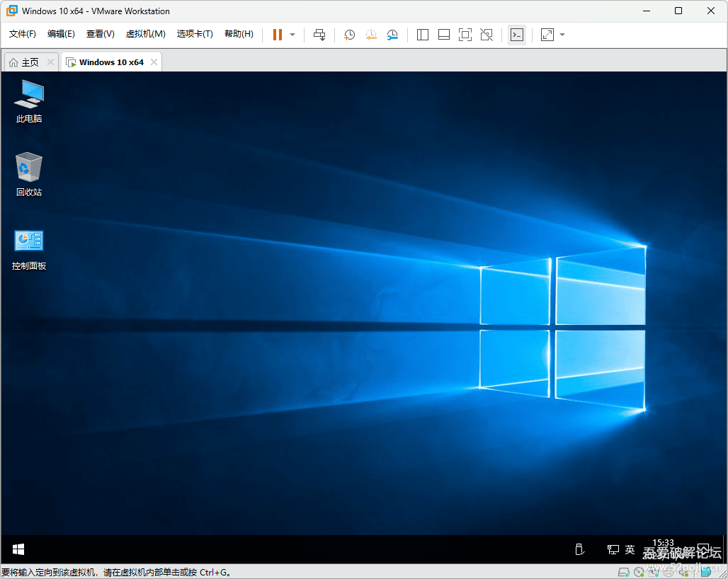Minimize the VMware Workstation window
Screen dimensions: 728x579
[x=647, y=11]
